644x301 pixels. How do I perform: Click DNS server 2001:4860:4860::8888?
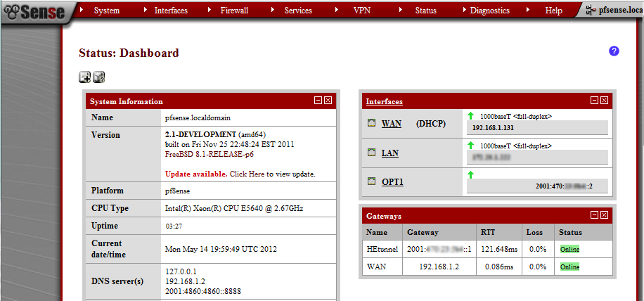(x=203, y=291)
